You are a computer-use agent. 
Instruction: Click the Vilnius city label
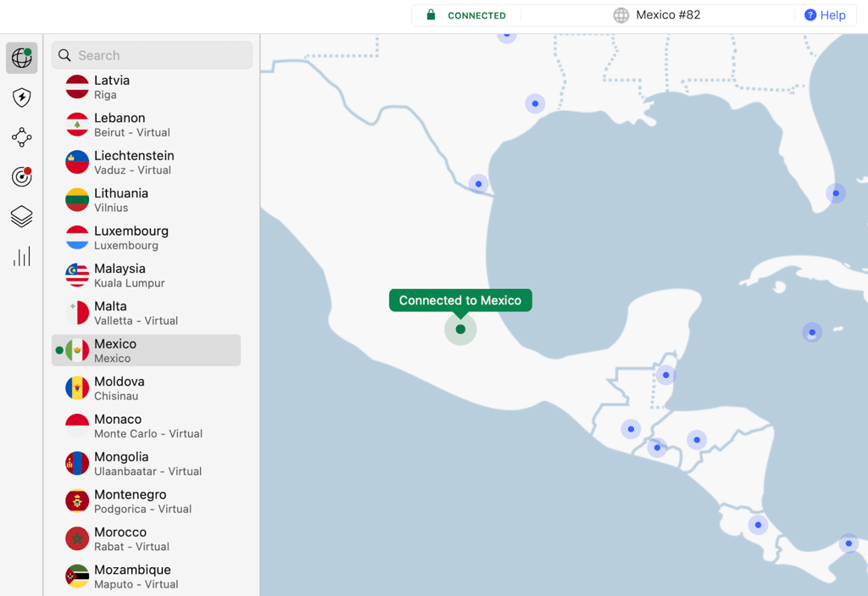[x=111, y=208]
